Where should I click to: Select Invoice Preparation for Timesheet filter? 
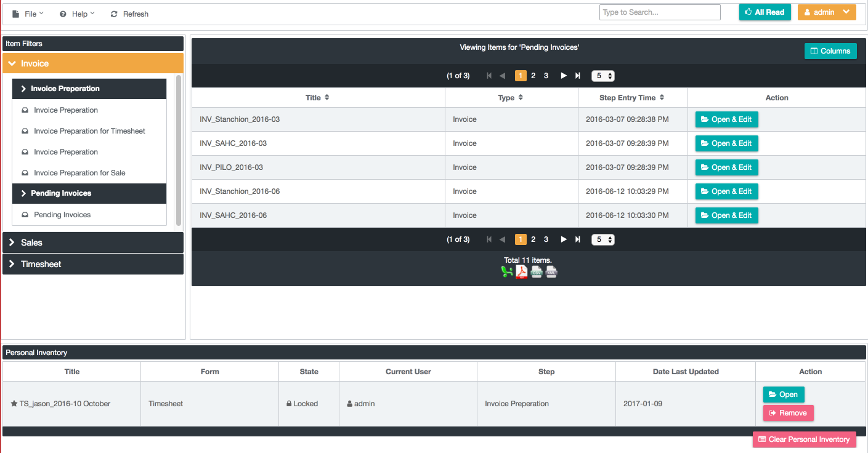(x=89, y=131)
